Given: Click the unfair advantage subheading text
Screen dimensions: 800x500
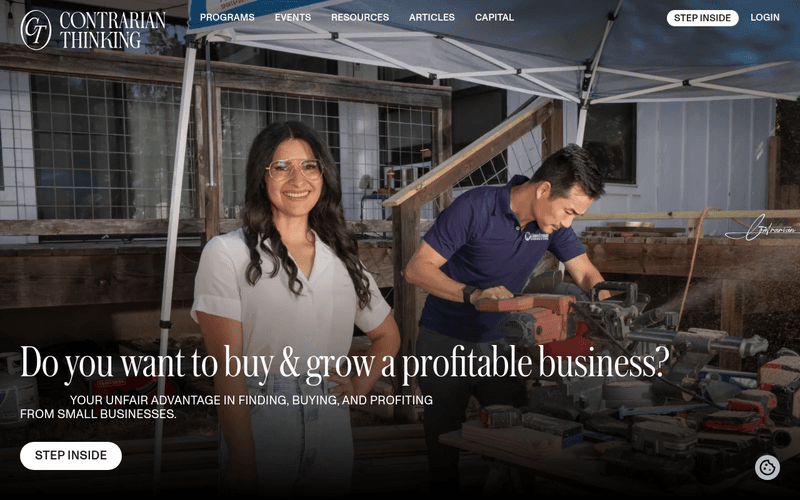Looking at the screenshot, I should (226, 407).
